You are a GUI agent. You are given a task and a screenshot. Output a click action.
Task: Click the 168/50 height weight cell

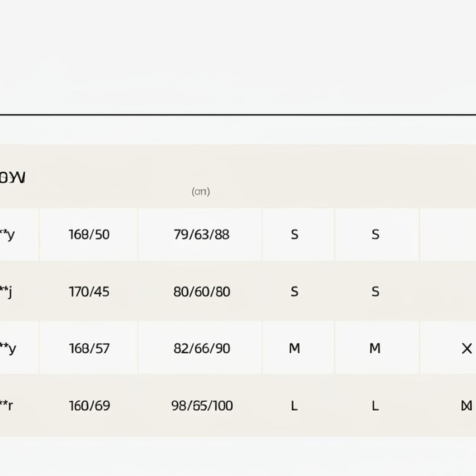click(x=89, y=235)
